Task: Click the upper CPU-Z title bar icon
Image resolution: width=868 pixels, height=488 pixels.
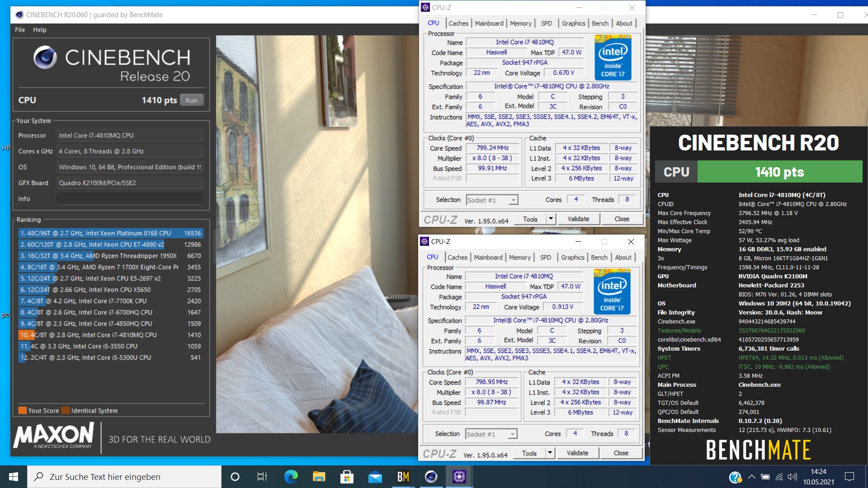Action: (x=425, y=7)
